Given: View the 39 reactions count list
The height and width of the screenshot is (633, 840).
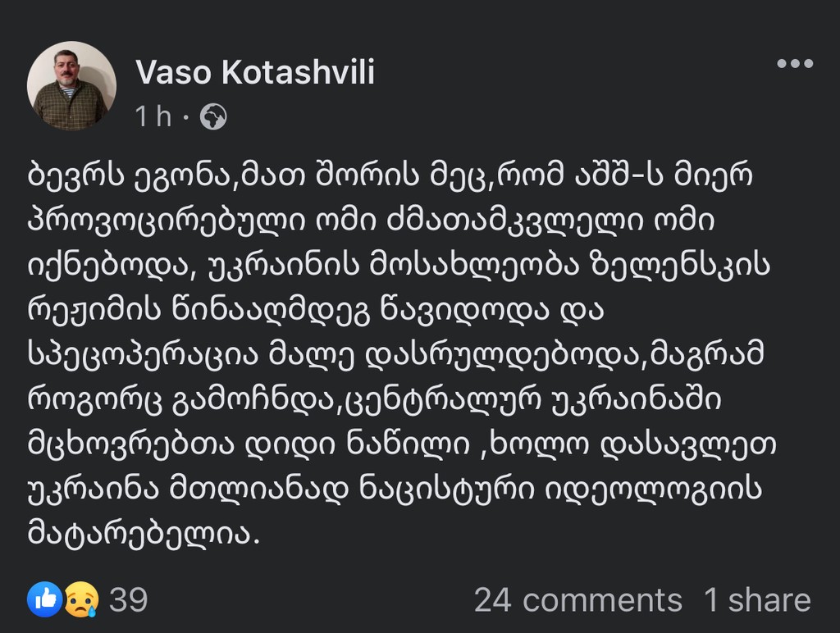Looking at the screenshot, I should tap(129, 600).
